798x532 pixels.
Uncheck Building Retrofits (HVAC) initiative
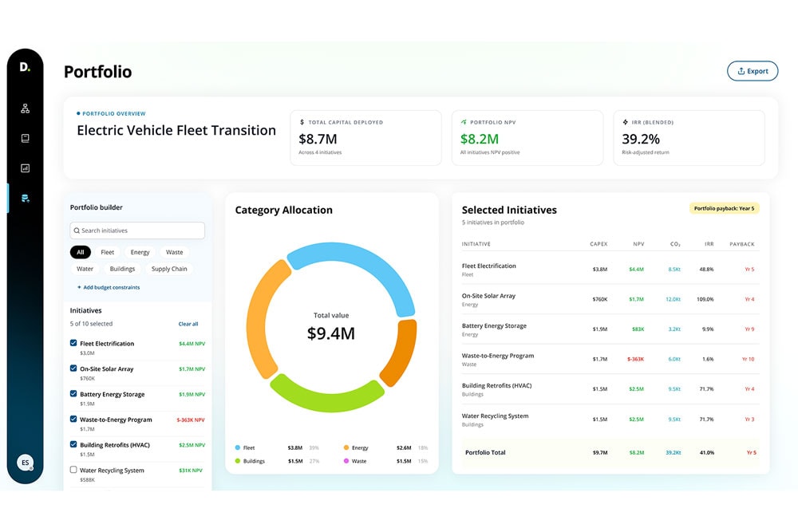[x=73, y=444]
